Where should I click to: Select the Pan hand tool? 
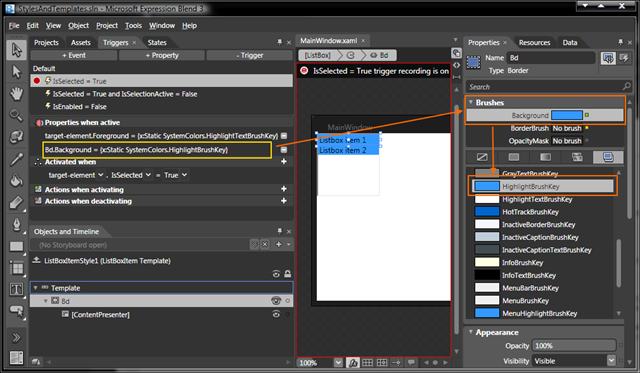coord(16,94)
